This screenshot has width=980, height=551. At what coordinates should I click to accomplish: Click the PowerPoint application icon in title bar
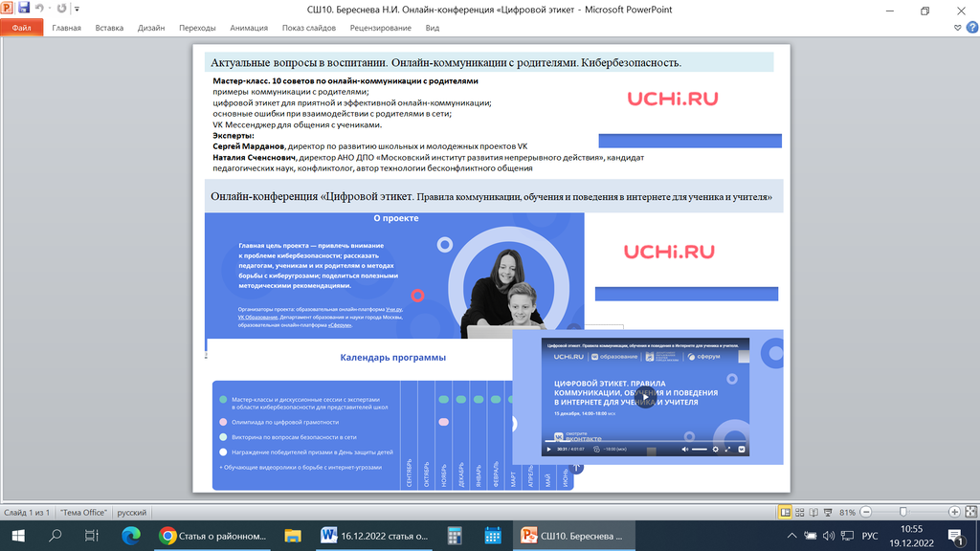[7, 8]
